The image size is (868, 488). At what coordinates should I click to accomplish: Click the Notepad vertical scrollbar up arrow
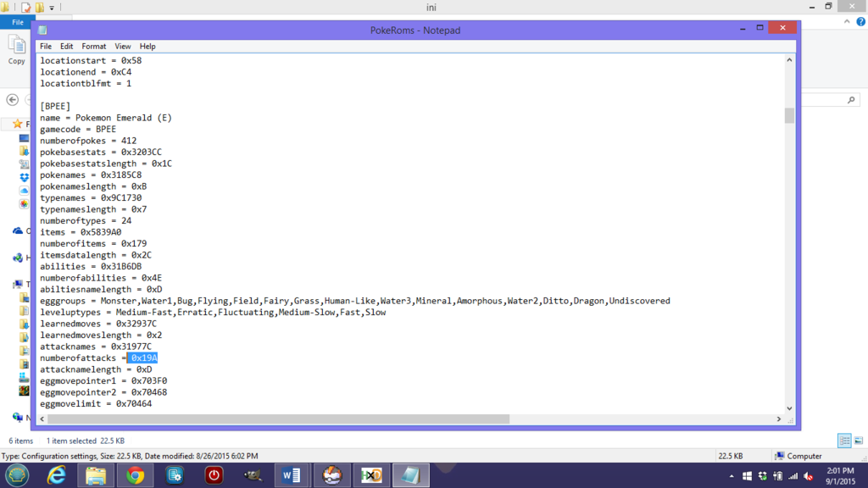(789, 60)
